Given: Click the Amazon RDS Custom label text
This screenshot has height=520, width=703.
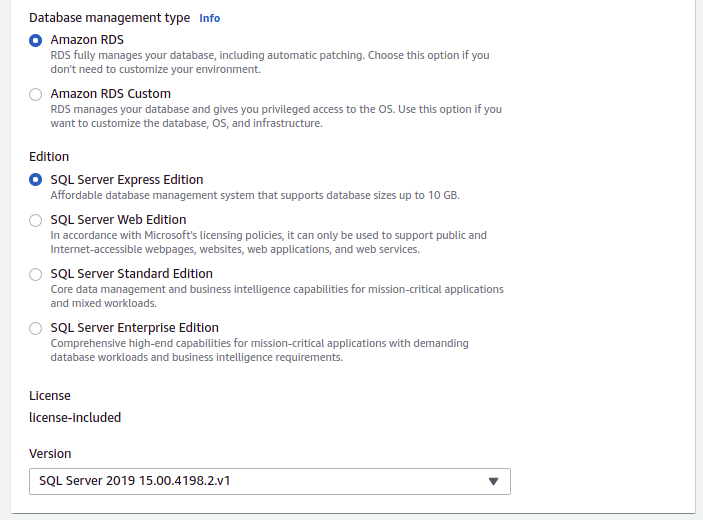Looking at the screenshot, I should [111, 94].
